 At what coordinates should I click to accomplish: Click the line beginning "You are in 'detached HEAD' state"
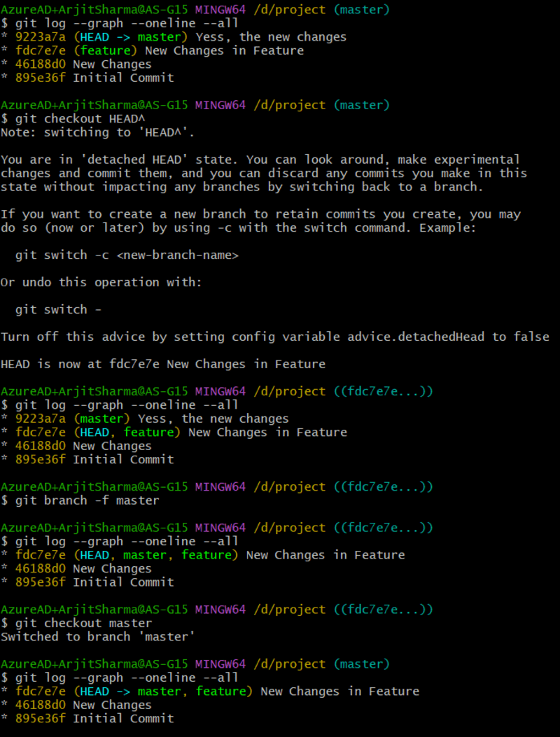(x=260, y=160)
